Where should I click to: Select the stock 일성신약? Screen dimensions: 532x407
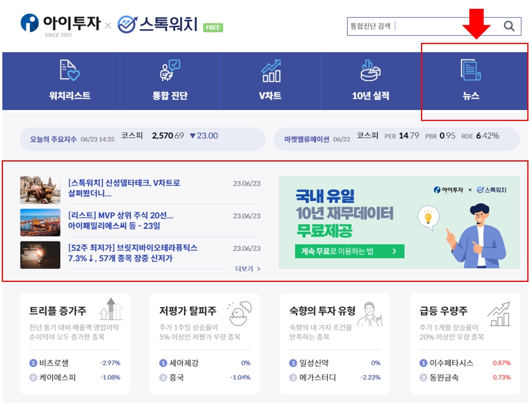[x=314, y=363]
